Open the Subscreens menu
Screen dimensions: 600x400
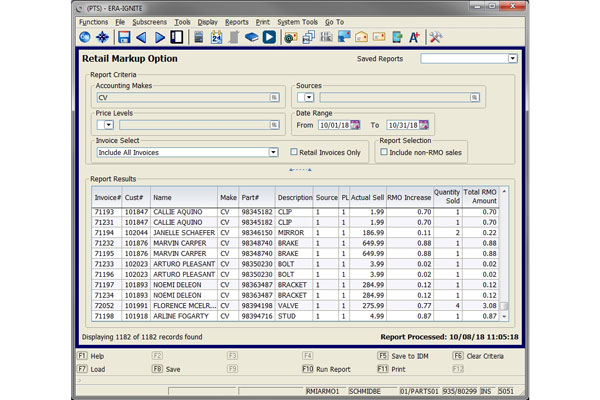point(148,21)
